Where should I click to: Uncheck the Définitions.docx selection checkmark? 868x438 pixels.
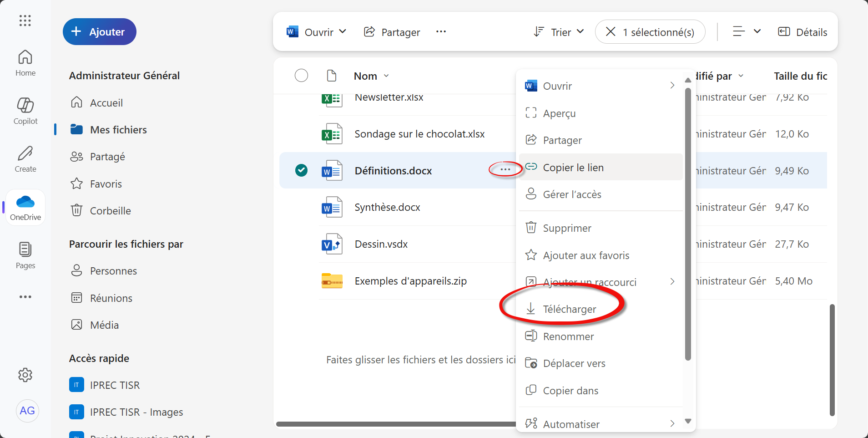(301, 170)
